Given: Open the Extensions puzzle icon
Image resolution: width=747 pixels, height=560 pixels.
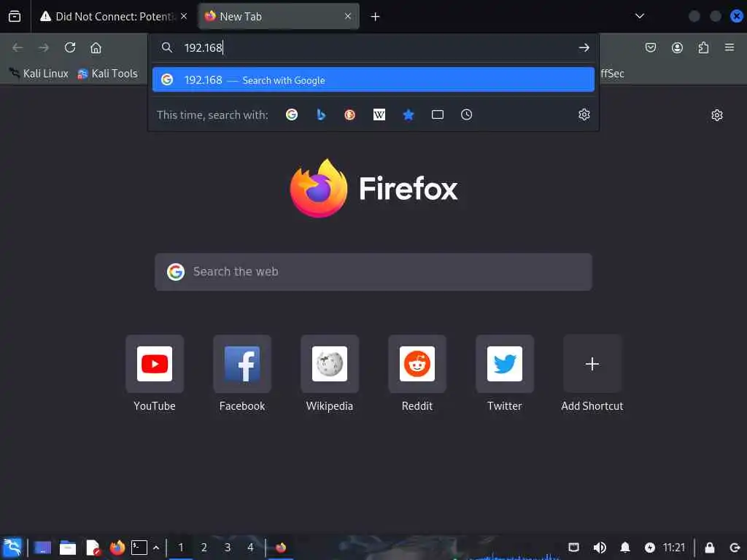Looking at the screenshot, I should coord(704,47).
